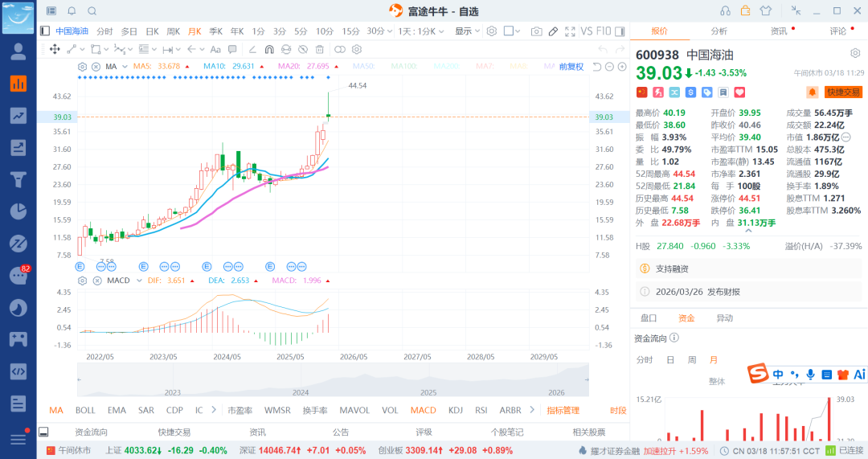Image resolution: width=868 pixels, height=459 pixels.
Task: Select 日 period in 资金流向
Action: pyautogui.click(x=670, y=360)
